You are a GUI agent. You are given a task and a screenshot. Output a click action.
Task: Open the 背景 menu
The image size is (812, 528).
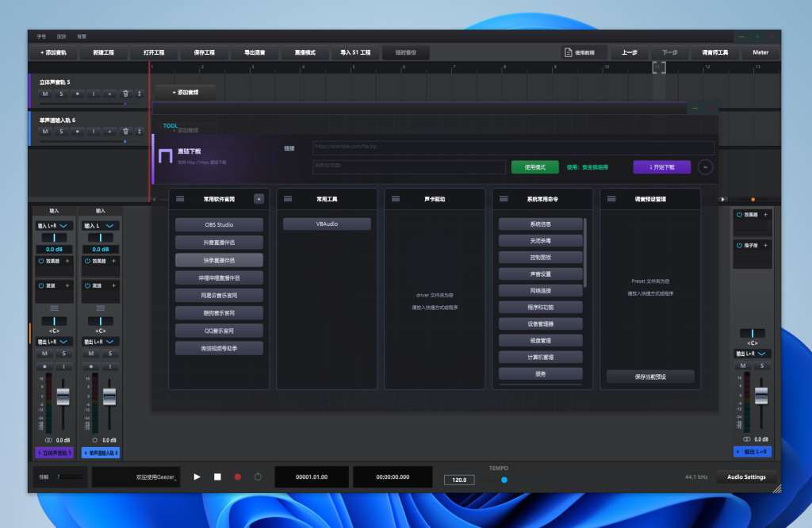82,36
